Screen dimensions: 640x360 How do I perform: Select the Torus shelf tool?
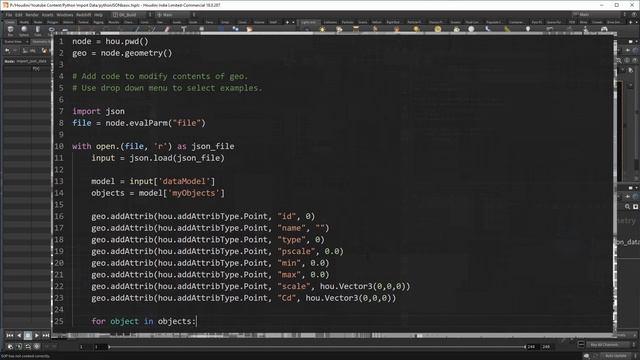click(51, 30)
